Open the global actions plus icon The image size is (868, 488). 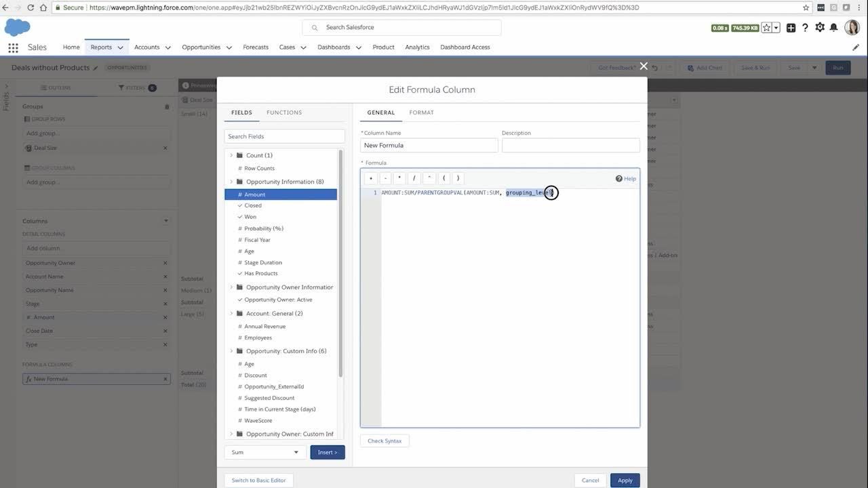(x=791, y=28)
